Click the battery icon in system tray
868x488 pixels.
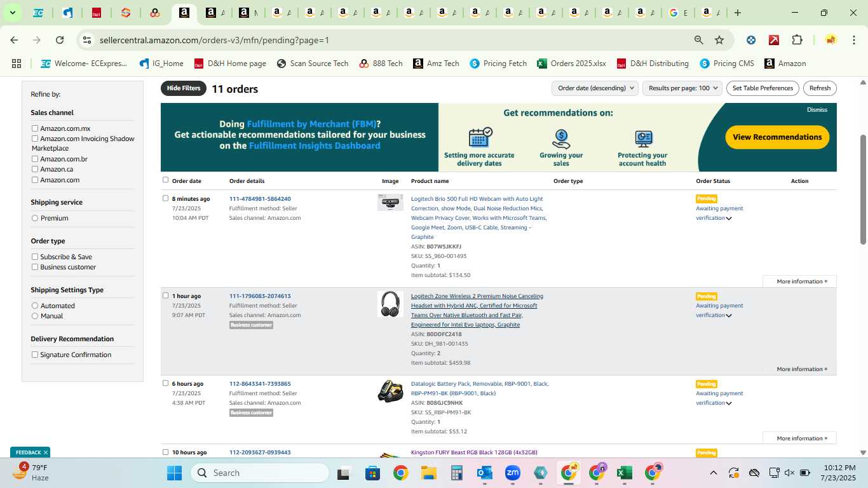pos(805,473)
